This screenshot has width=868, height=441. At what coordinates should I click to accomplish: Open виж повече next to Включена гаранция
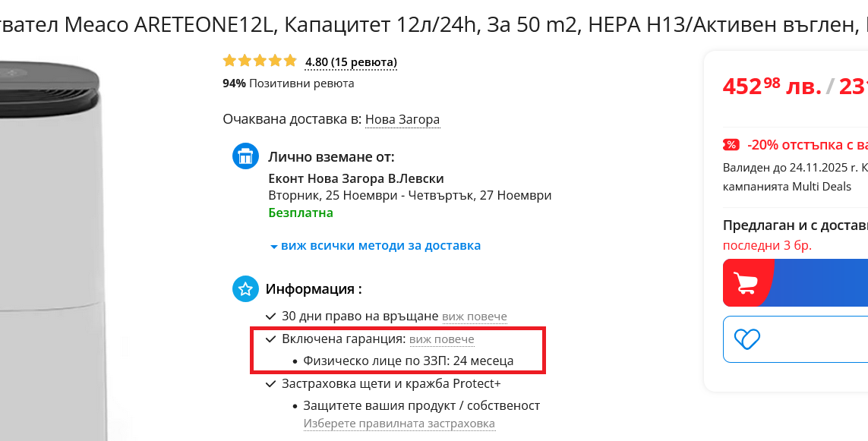click(x=442, y=339)
